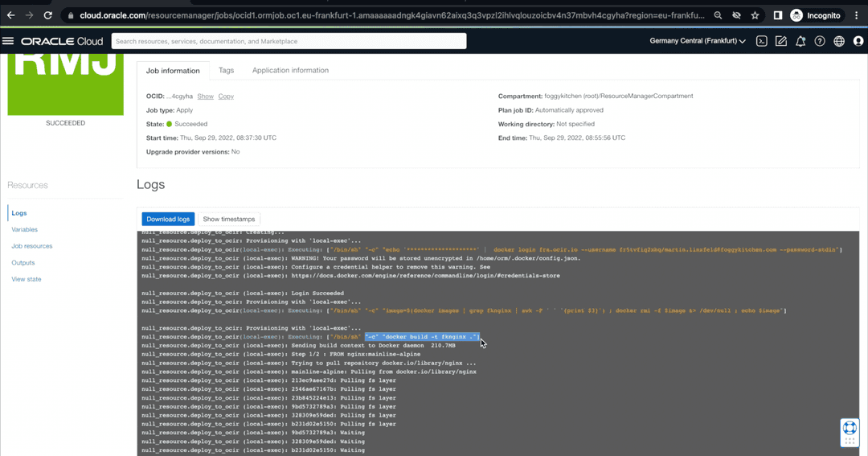This screenshot has height=456, width=868.
Task: Expand the Germany Central (Frankfurt) region dropdown
Action: pyautogui.click(x=698, y=41)
